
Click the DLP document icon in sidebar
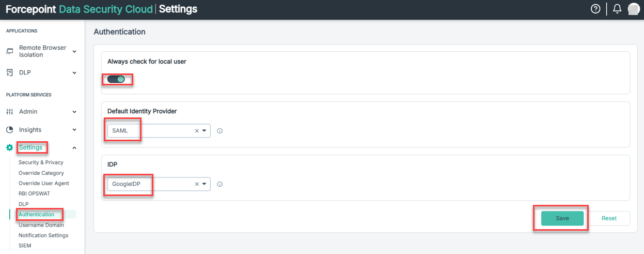pyautogui.click(x=9, y=72)
